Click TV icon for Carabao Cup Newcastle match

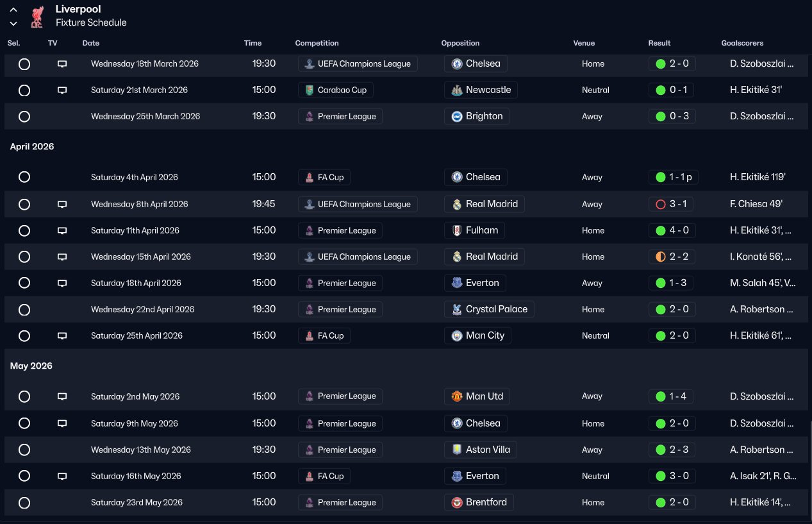click(62, 90)
